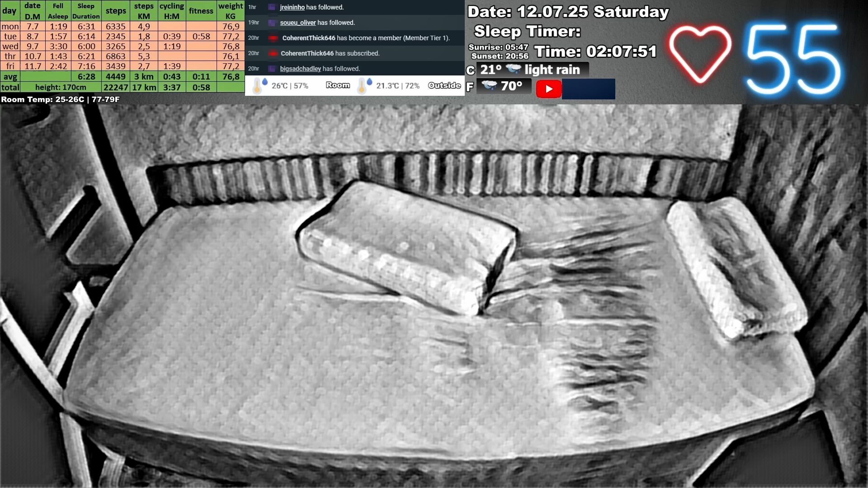Image resolution: width=868 pixels, height=488 pixels.
Task: Click the 'mon' row label
Action: 10,26
